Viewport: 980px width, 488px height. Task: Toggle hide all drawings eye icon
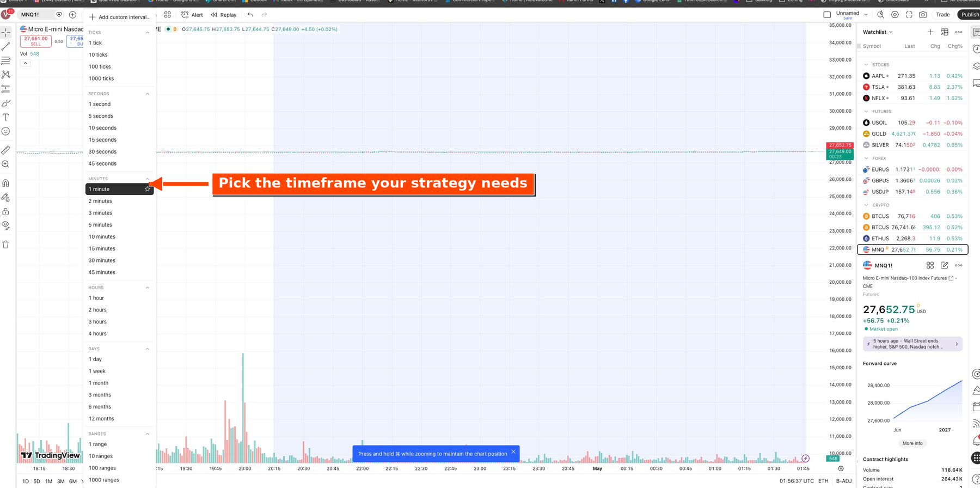pos(6,225)
